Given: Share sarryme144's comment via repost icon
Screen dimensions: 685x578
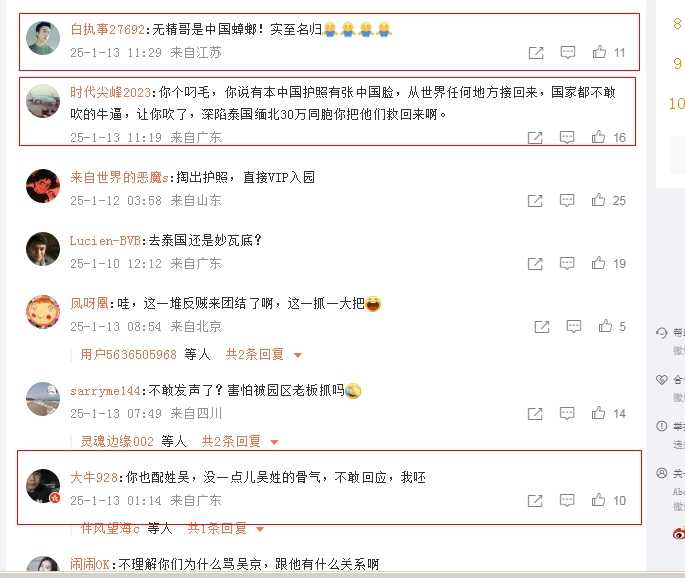Looking at the screenshot, I should click(535, 414).
